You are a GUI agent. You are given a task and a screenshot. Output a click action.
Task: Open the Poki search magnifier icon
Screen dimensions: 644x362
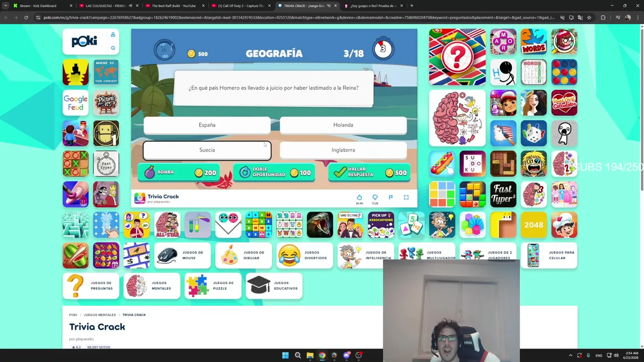click(x=113, y=48)
